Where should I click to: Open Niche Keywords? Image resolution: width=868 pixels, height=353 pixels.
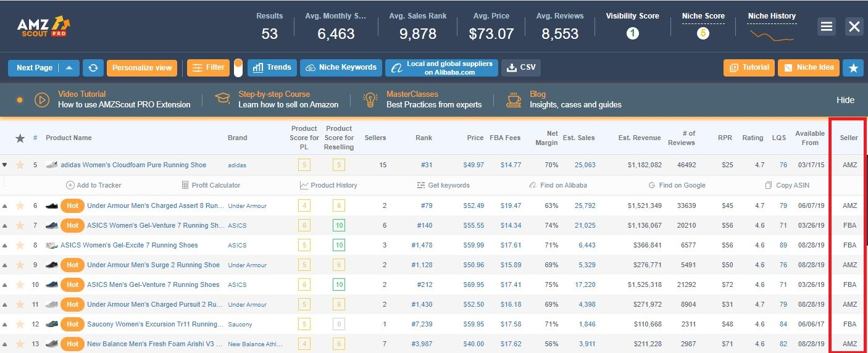coord(341,68)
